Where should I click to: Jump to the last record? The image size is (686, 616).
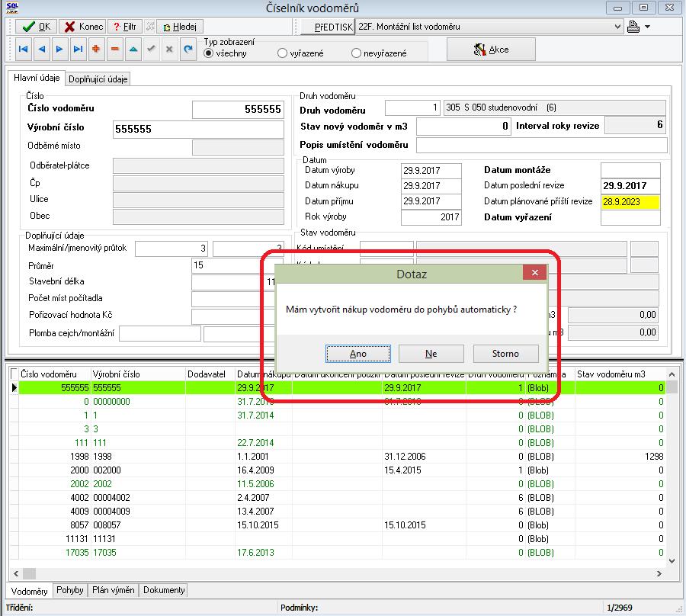pyautogui.click(x=78, y=50)
